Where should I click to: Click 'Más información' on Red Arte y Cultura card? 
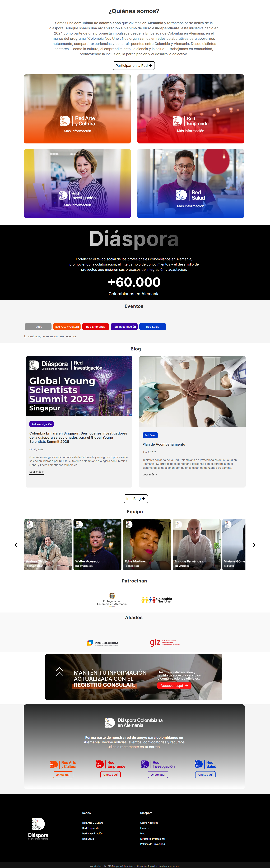77,131
